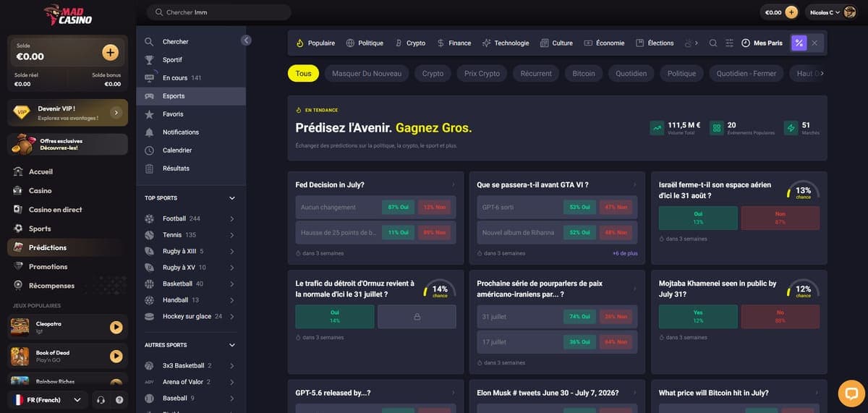
Task: Toggle Masquer Du Nouveau filter chip
Action: click(x=367, y=73)
